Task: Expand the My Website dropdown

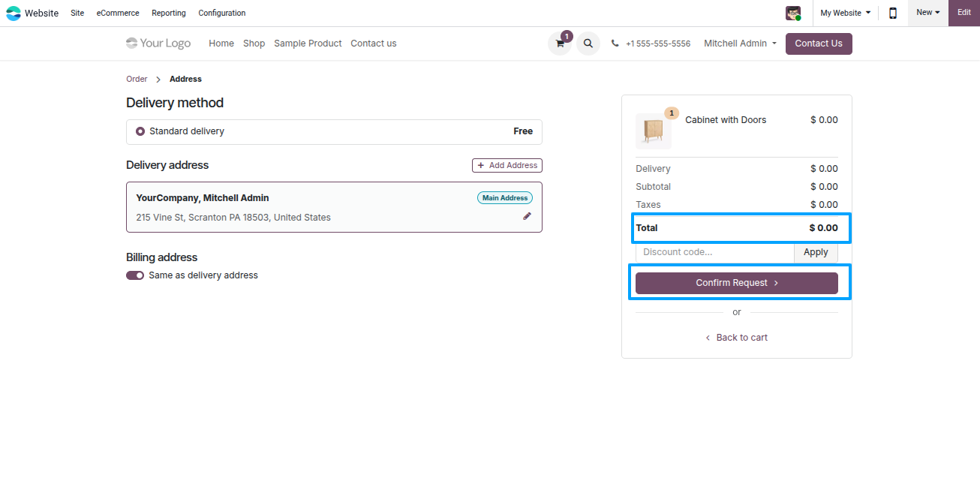Action: (x=846, y=13)
